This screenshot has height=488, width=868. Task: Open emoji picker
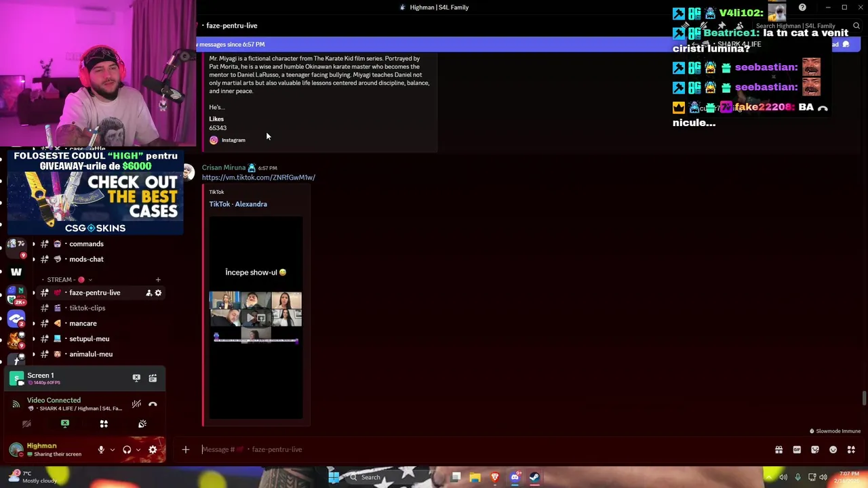pos(833,449)
